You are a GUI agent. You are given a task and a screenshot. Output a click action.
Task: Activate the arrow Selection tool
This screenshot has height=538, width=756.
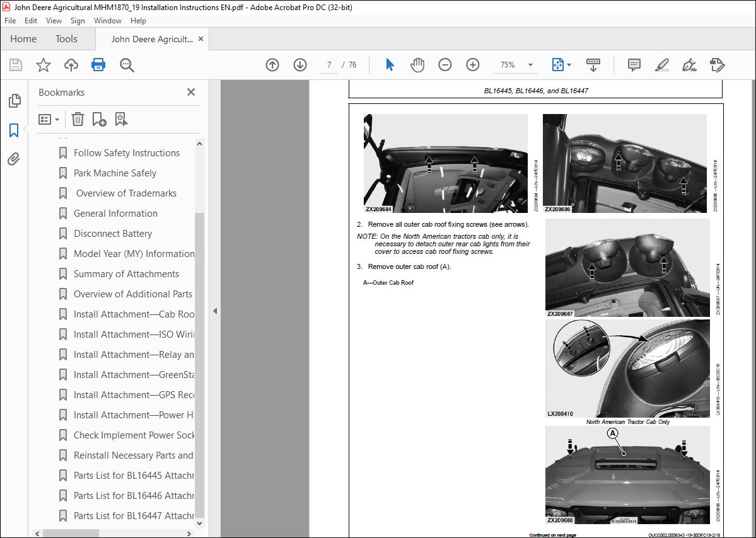390,64
